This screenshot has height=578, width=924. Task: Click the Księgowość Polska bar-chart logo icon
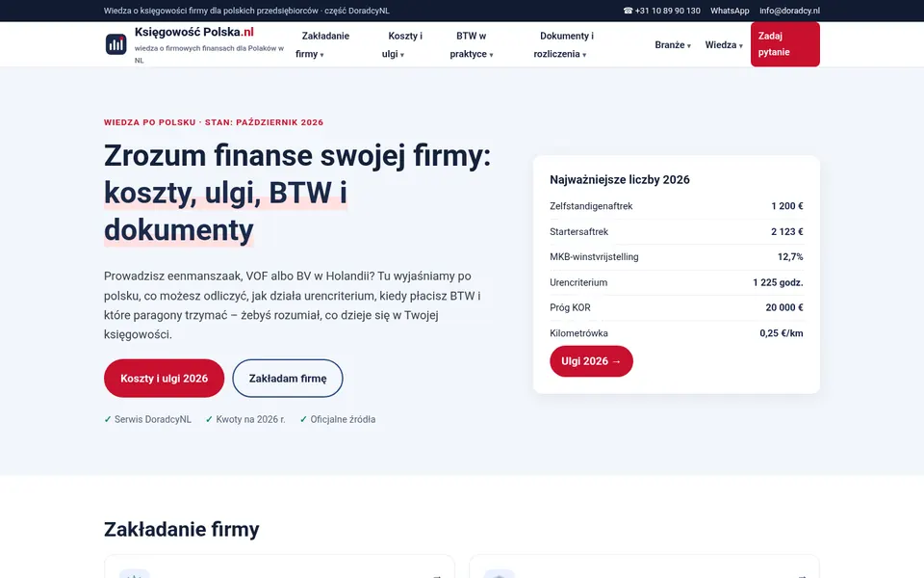[x=116, y=44]
